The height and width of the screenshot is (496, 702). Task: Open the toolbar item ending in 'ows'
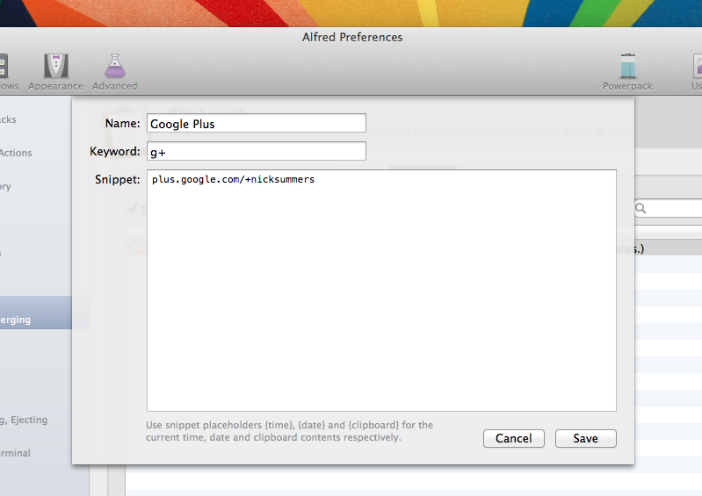[x=7, y=72]
